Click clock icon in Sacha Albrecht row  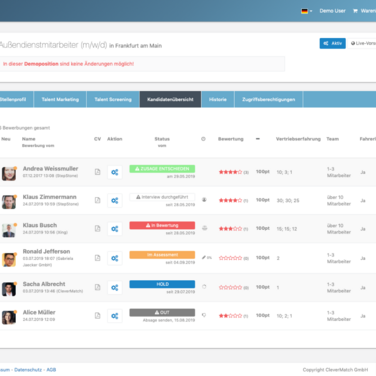pyautogui.click(x=204, y=287)
